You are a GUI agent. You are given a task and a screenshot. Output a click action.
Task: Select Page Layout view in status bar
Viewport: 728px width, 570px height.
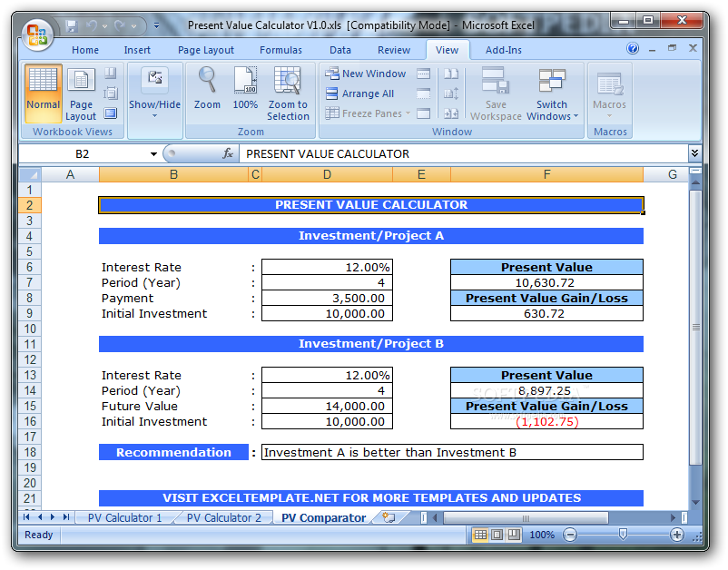pos(497,535)
